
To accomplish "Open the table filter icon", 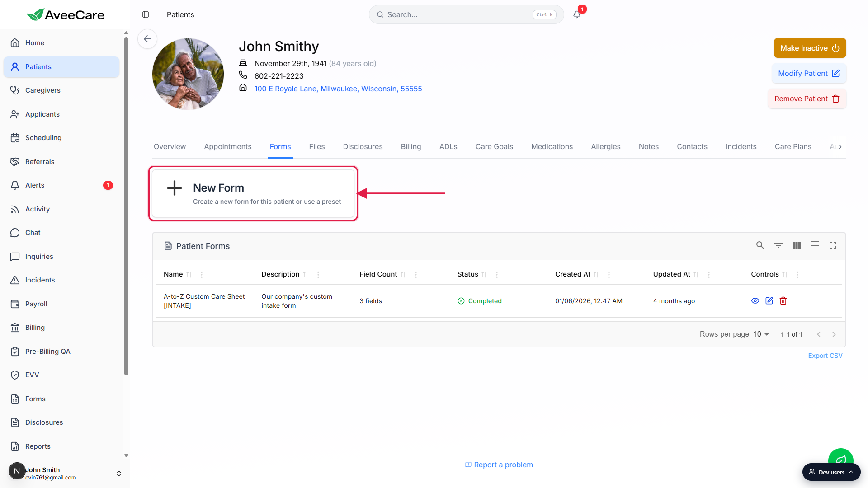I will [778, 245].
